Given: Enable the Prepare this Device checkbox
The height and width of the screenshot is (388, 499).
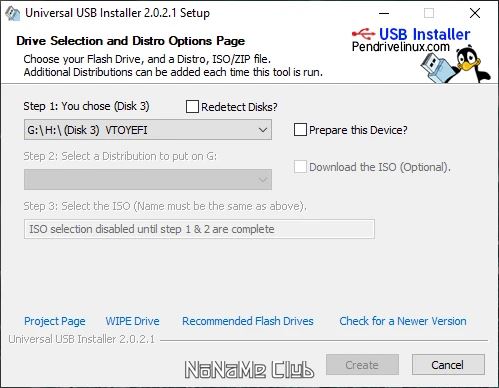Looking at the screenshot, I should pos(300,130).
